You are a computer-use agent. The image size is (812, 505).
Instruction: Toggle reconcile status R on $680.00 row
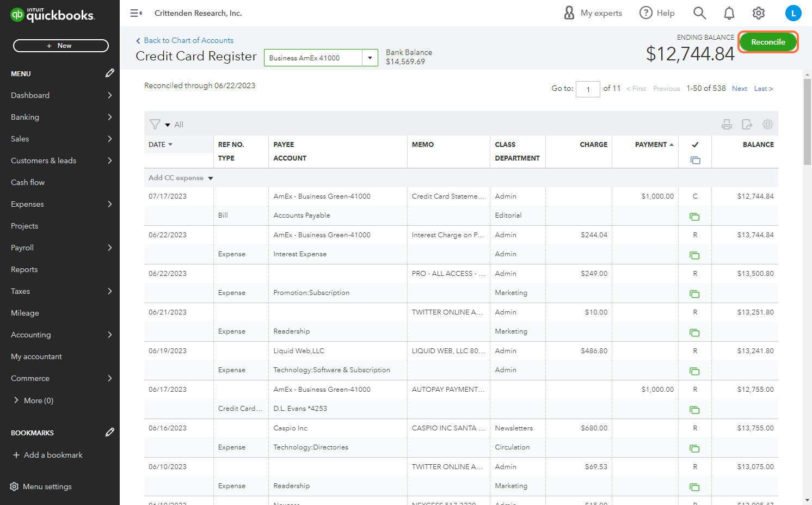pyautogui.click(x=695, y=428)
